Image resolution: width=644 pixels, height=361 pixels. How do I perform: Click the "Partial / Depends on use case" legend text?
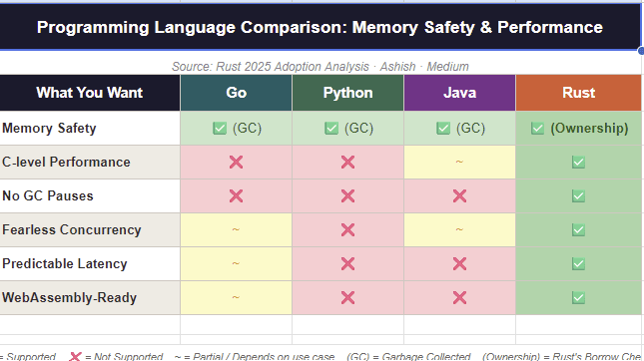pos(264,356)
